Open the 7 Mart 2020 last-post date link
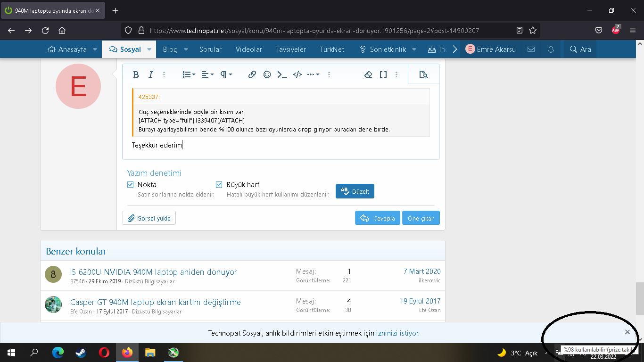The width and height of the screenshot is (644, 362). click(x=422, y=271)
